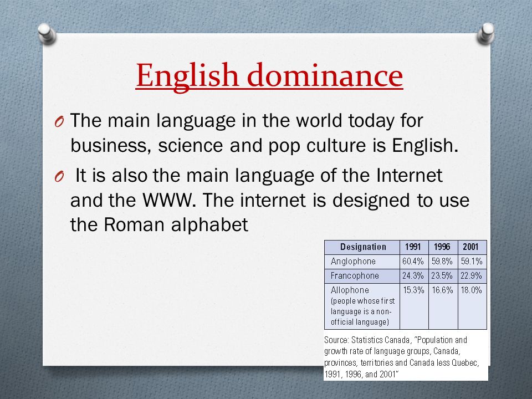Image resolution: width=532 pixels, height=399 pixels.
Task: Click the 'Designation' table header
Action: point(362,247)
